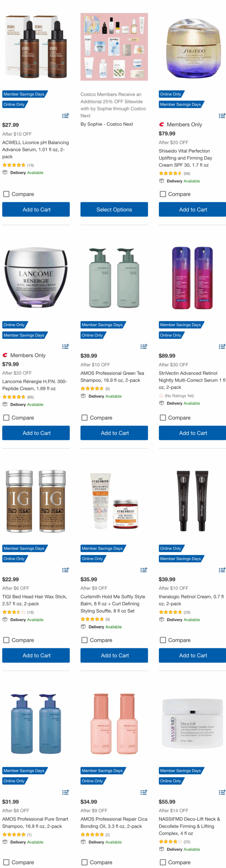View star ratings for NASSIFMD Deco-Lift
226x868 pixels.
(x=171, y=842)
